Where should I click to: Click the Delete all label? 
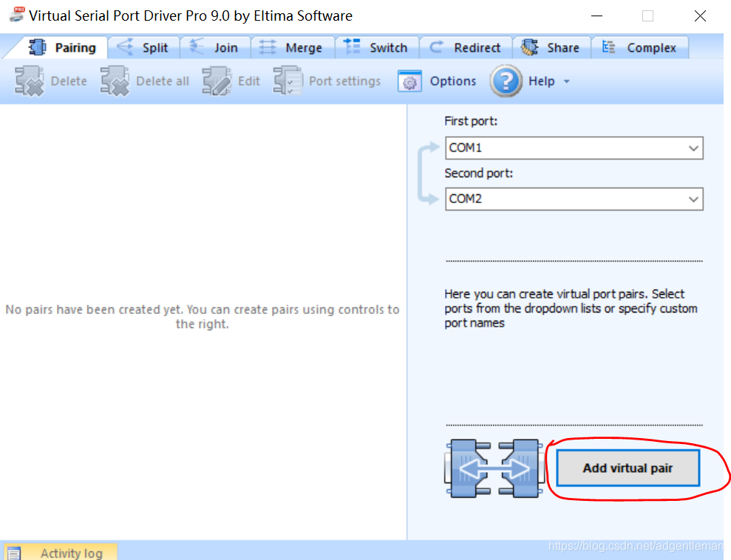coord(162,81)
